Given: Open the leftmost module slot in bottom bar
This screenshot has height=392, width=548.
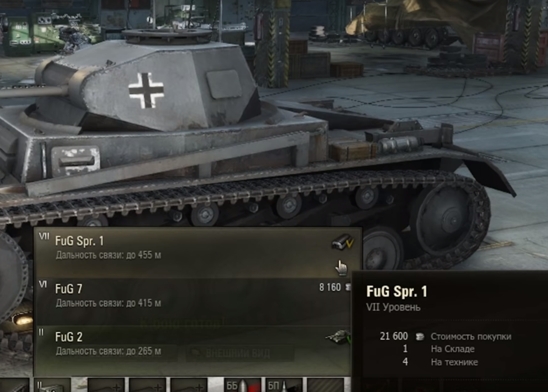Looking at the screenshot, I should pyautogui.click(x=14, y=385).
